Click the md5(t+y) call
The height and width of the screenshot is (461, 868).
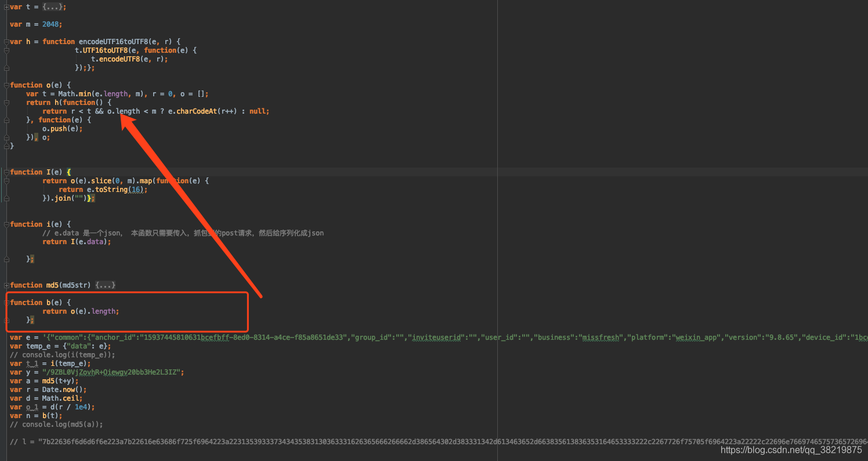[x=60, y=381]
